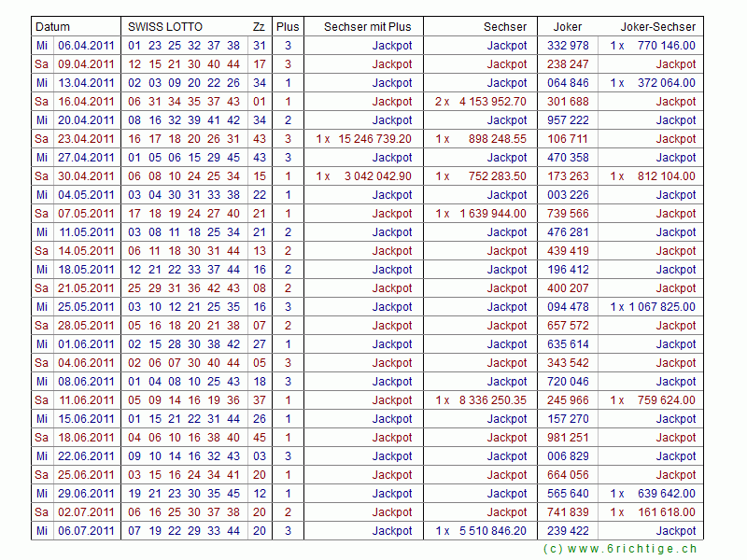Click the SWISS LOTTO column header

(165, 27)
